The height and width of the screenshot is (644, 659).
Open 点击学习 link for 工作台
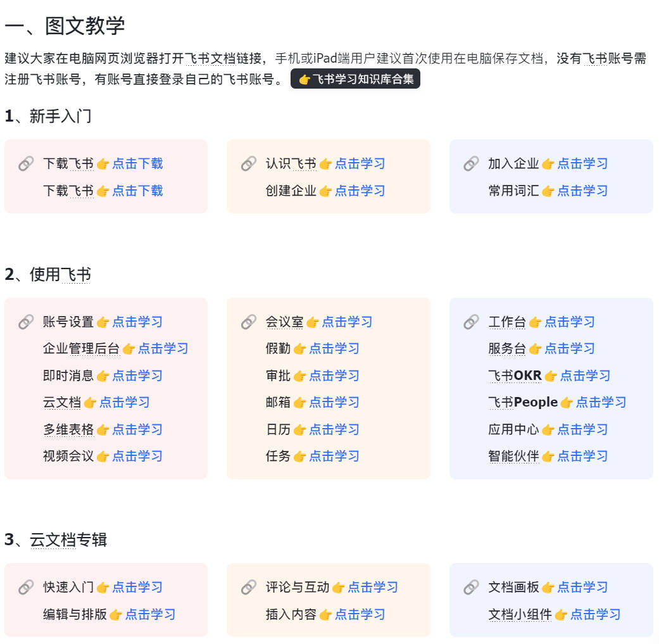coord(570,322)
